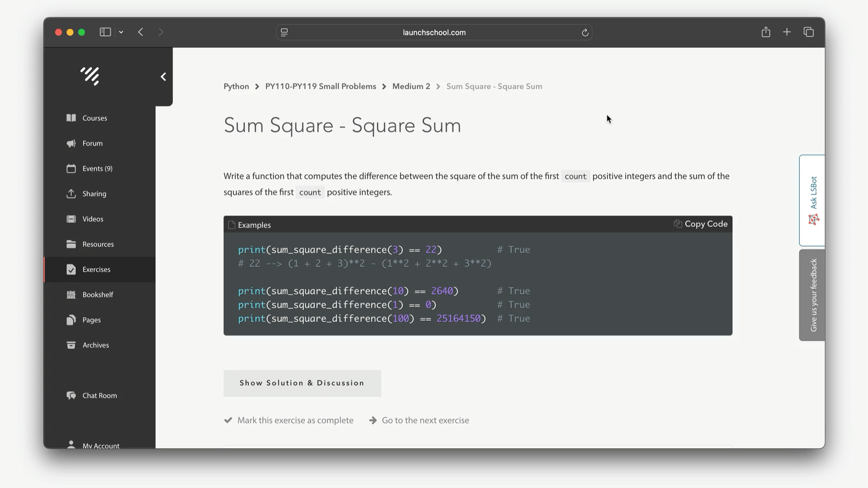Navigate to Medium 2 breadcrumb
The image size is (868, 488).
point(411,86)
